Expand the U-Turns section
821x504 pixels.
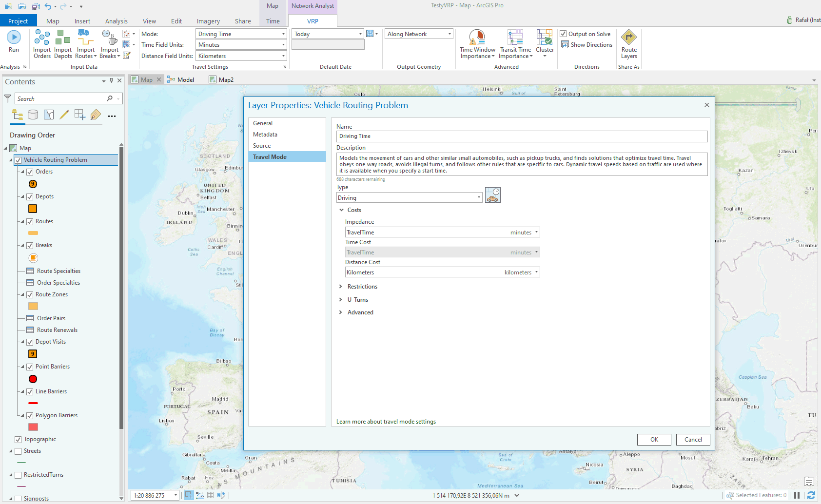pyautogui.click(x=341, y=300)
